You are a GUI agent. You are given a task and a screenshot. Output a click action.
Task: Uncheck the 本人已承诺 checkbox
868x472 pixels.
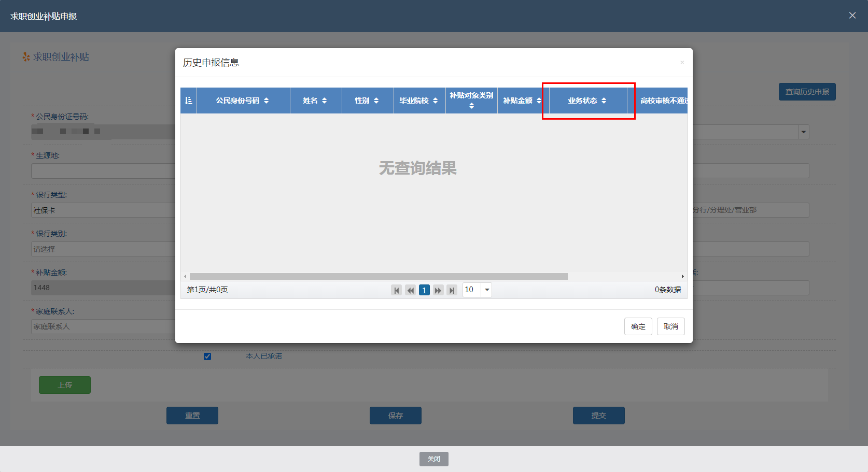click(x=207, y=356)
